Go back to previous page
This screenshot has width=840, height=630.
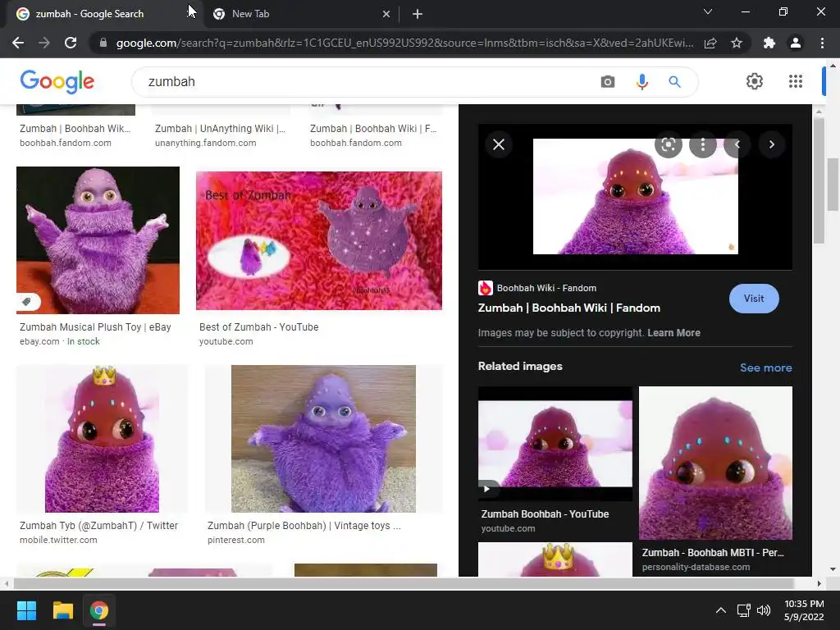click(18, 43)
